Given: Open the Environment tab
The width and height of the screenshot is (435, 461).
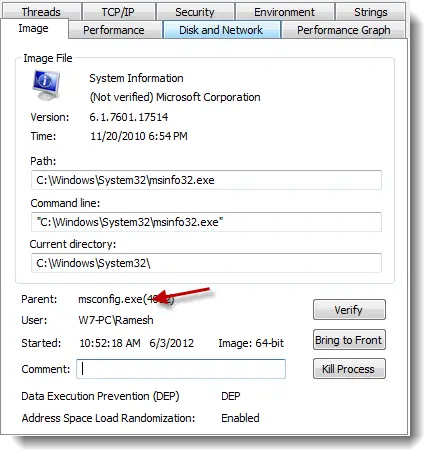Looking at the screenshot, I should (284, 12).
